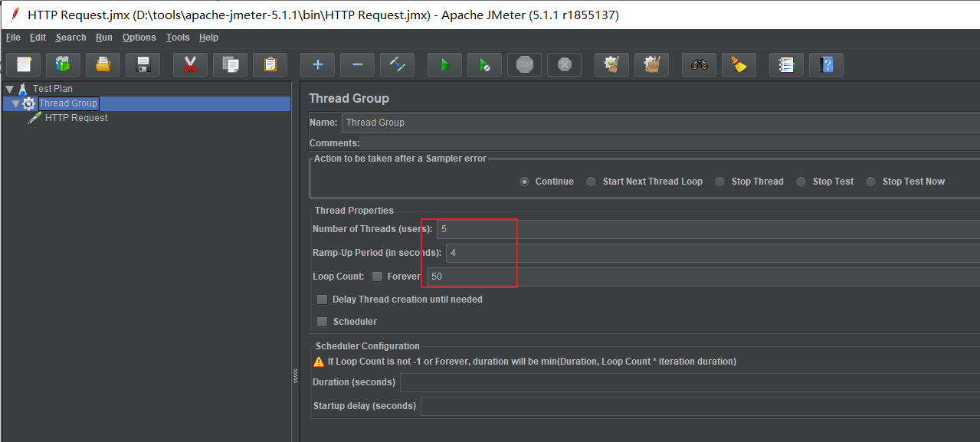Click the HTTP Request sampler pipette icon
This screenshot has width=980, height=442.
(x=34, y=118)
